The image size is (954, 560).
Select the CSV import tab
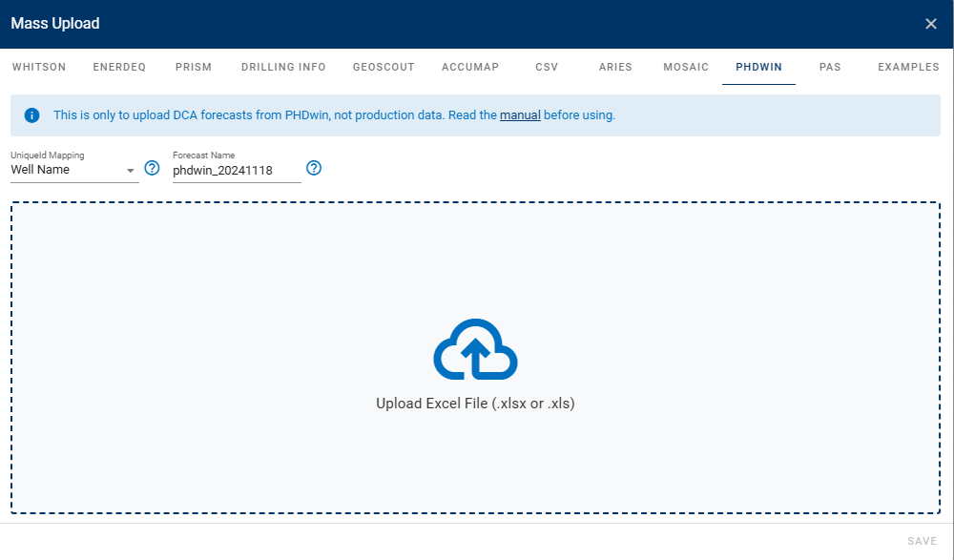[546, 67]
